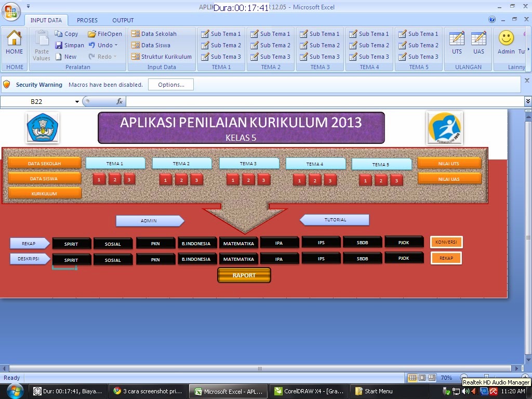
Task: Click the gold RAPORT button
Action: [x=244, y=275]
